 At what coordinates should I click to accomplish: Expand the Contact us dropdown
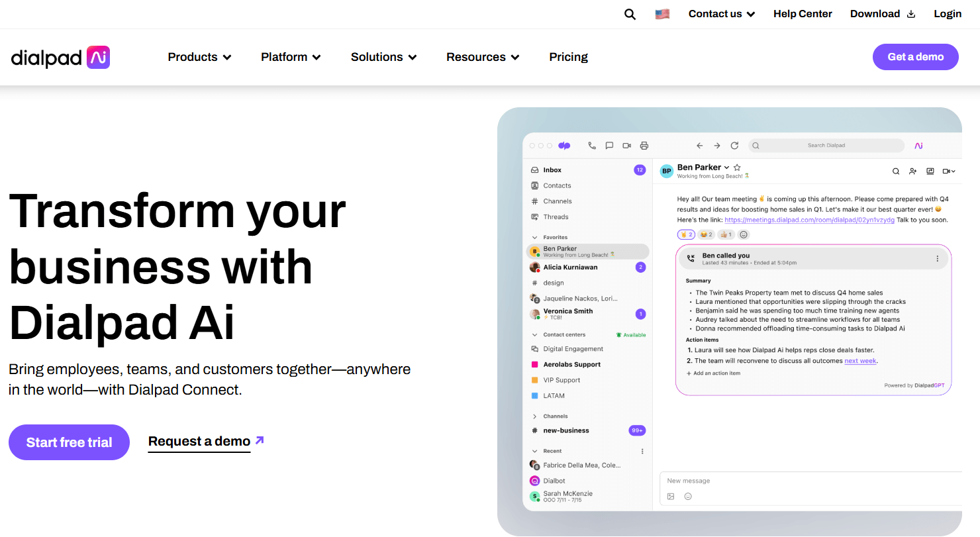[x=722, y=14]
